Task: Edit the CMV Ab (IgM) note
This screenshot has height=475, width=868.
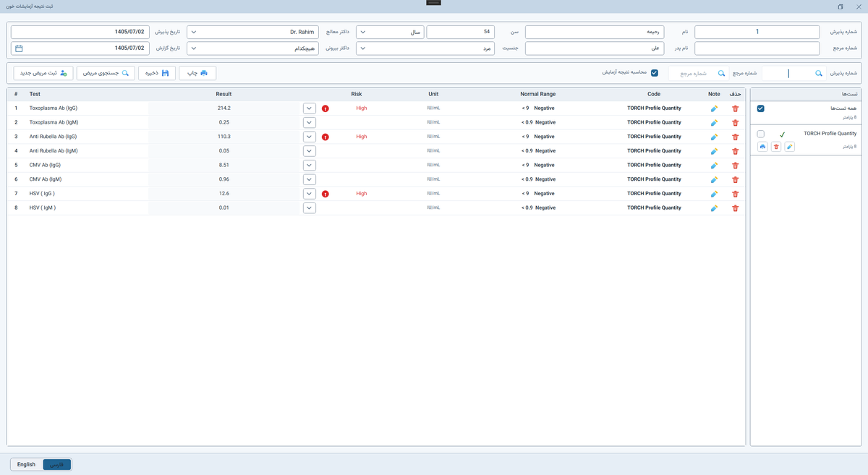Action: click(714, 179)
